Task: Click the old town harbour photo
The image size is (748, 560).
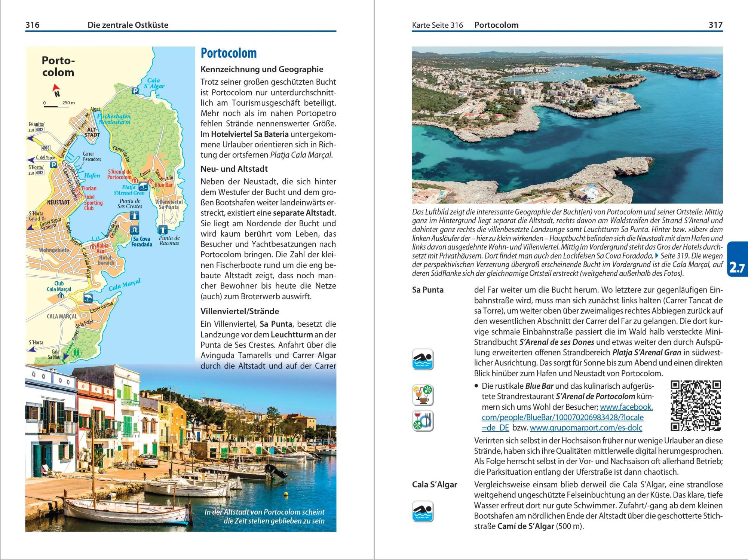Action: tap(181, 448)
